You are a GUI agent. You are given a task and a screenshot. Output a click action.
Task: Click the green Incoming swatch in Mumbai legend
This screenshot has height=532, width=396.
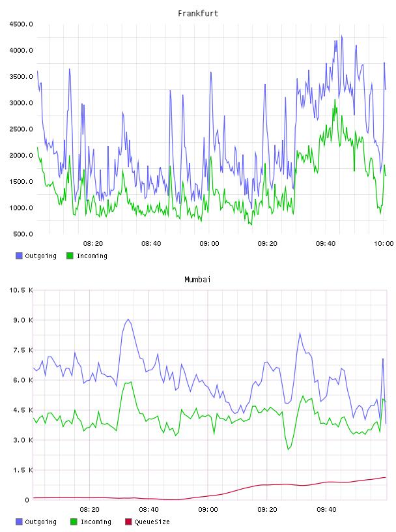74,522
